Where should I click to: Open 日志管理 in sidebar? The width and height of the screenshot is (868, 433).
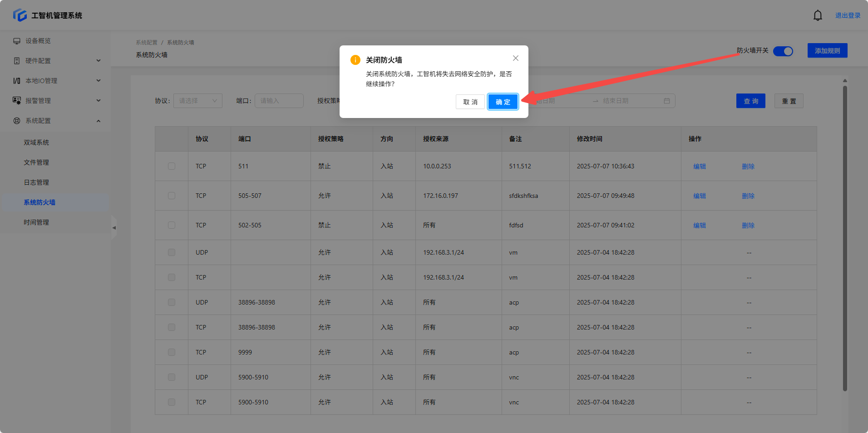(x=36, y=182)
